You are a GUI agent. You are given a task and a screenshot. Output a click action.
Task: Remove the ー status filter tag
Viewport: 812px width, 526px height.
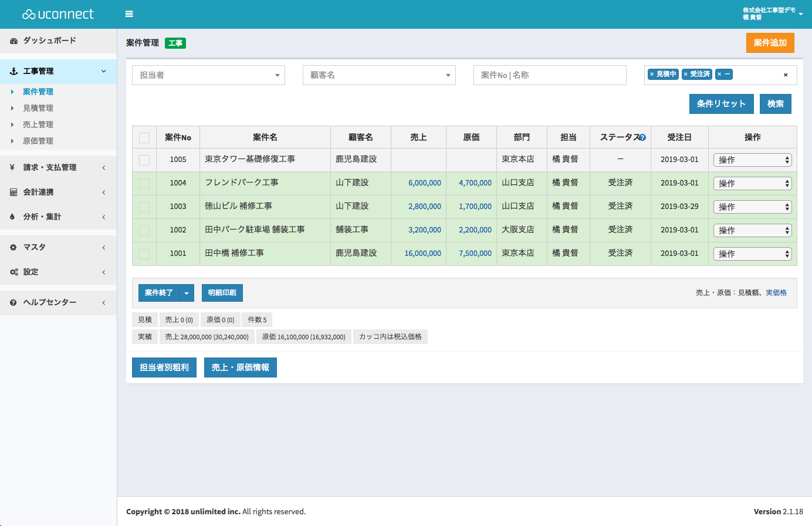pyautogui.click(x=719, y=74)
